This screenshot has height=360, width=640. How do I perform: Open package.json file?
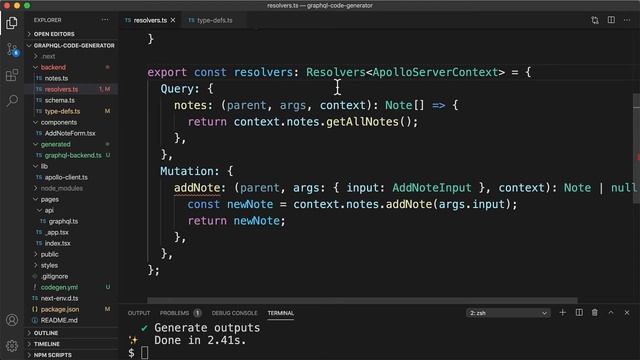(x=60, y=309)
